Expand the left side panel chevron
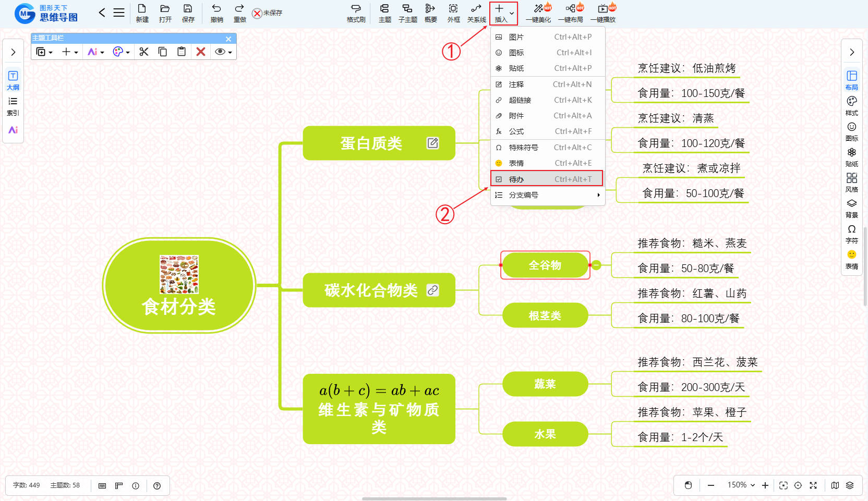 tap(13, 52)
